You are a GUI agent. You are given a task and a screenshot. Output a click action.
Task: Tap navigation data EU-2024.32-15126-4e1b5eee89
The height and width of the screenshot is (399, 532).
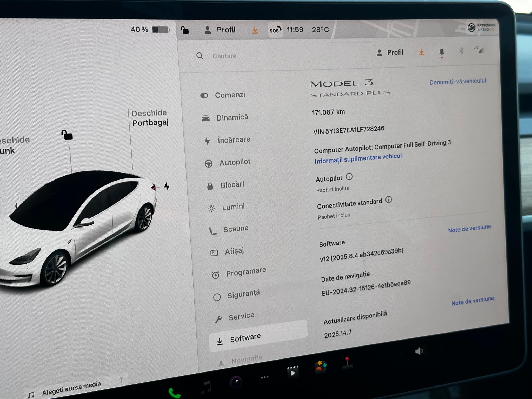[366, 288]
